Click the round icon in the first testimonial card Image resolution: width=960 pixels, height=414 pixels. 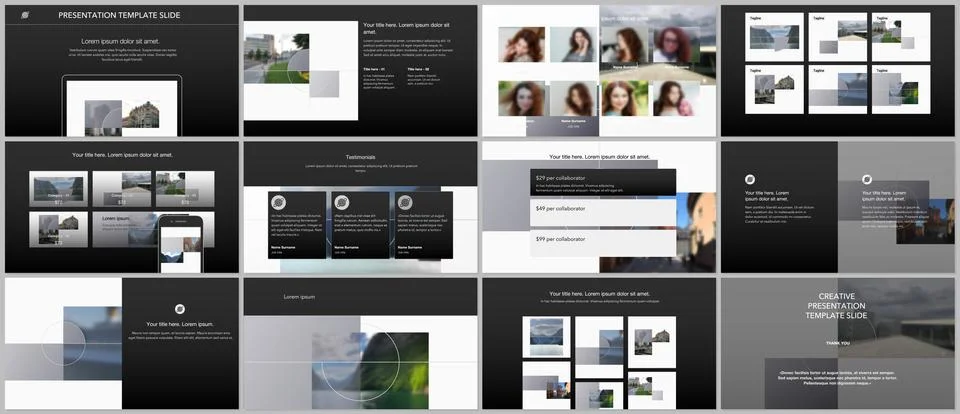(x=279, y=203)
